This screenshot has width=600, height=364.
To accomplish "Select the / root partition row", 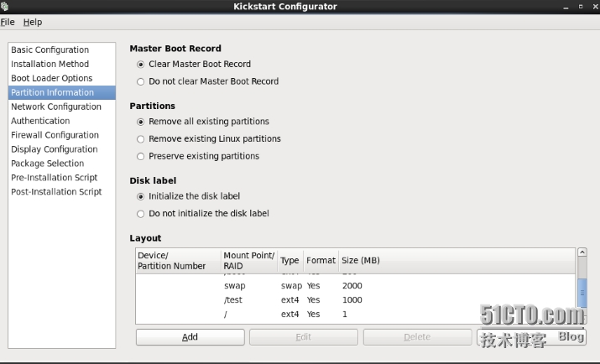I will click(x=356, y=315).
